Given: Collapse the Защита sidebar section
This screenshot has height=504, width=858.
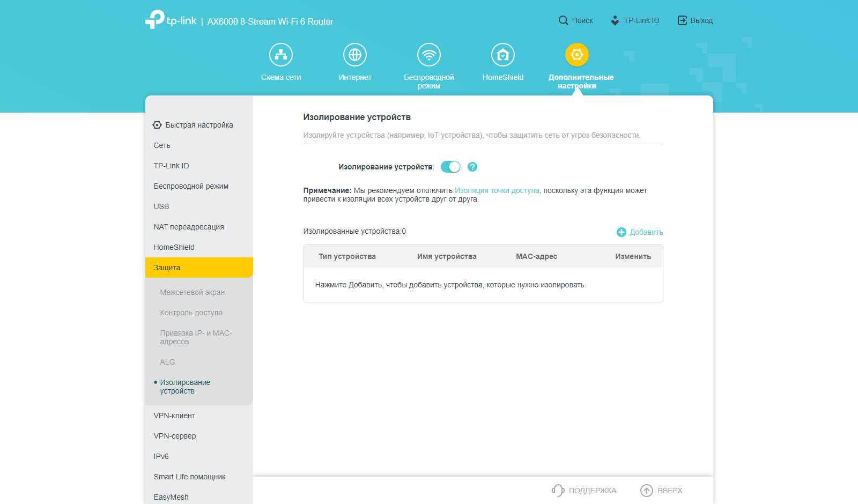Looking at the screenshot, I should click(x=199, y=268).
